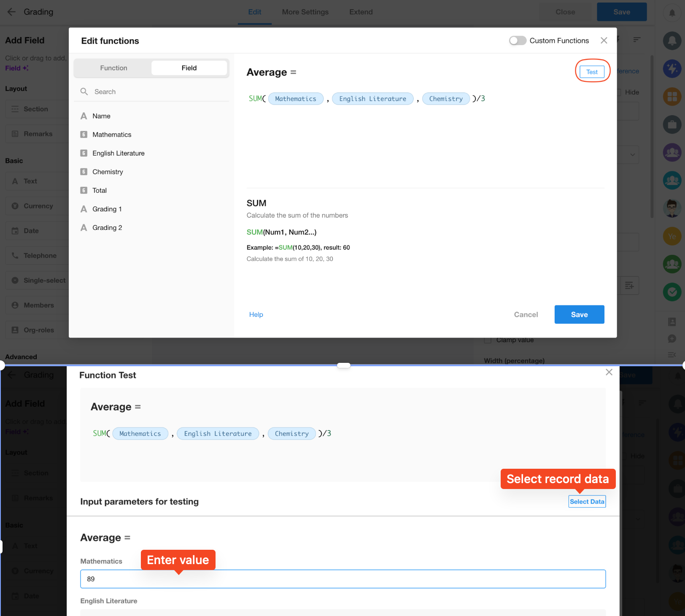Viewport: 685px width, 616px height.
Task: Click the Select Data button
Action: click(587, 502)
